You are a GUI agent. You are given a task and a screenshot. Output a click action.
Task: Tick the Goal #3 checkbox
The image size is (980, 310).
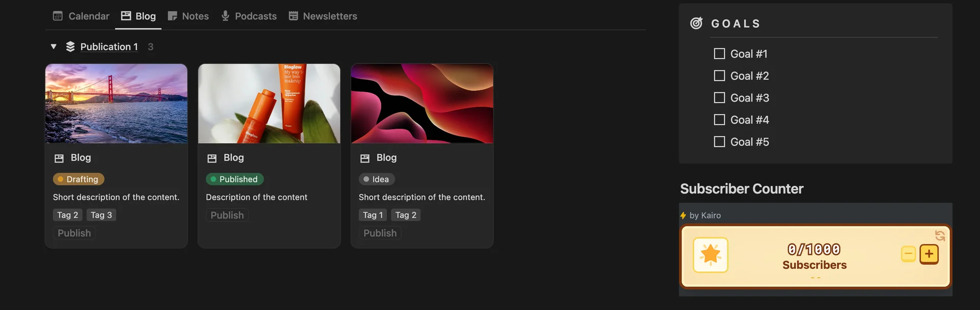point(719,98)
